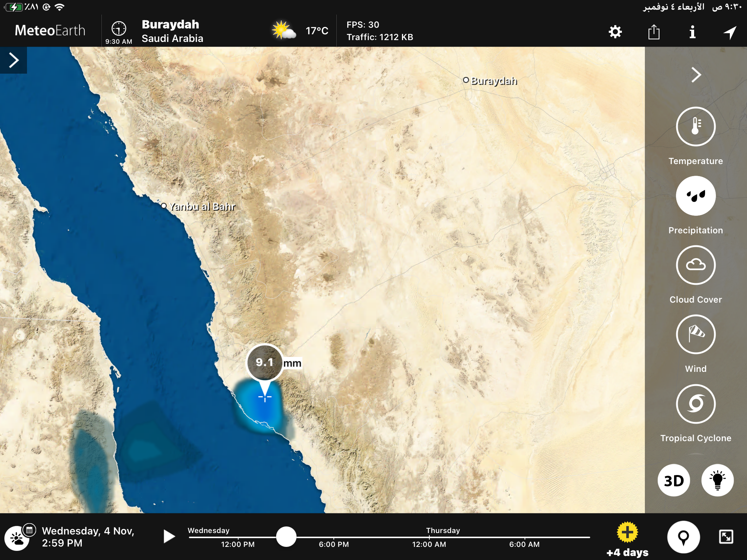This screenshot has height=560, width=747.
Task: Disable the Precipitation layer
Action: 696,196
